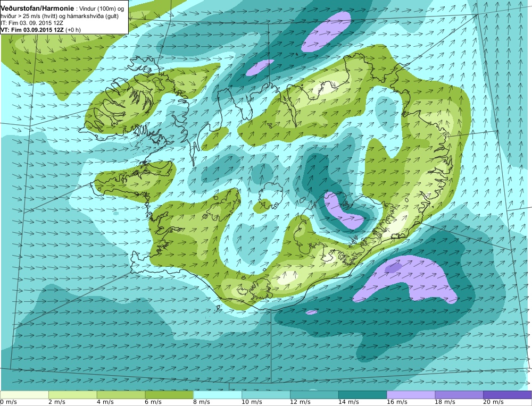Click the 'IT: Fim 03. 09. 2015 12Z' line
The image size is (532, 406).
tap(32, 23)
